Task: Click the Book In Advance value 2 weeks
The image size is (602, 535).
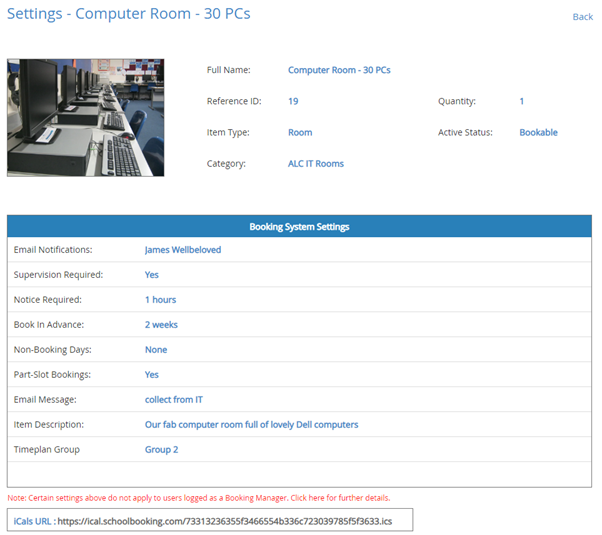Action: point(161,325)
